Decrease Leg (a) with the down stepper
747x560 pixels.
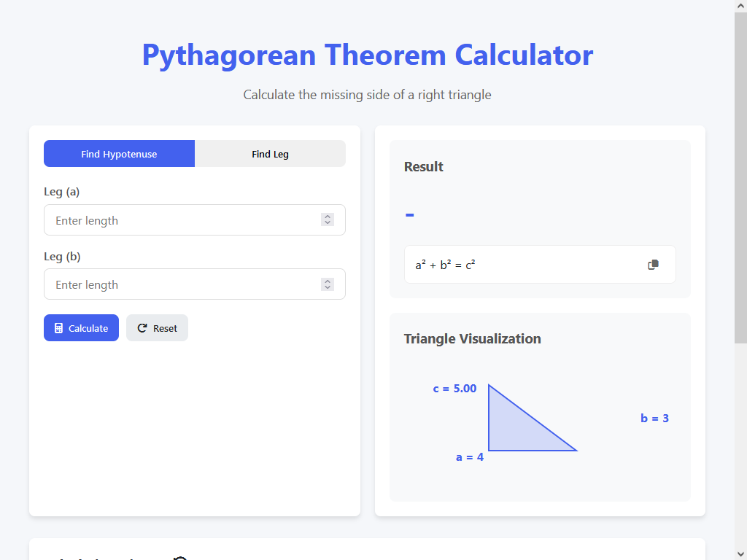tap(328, 223)
